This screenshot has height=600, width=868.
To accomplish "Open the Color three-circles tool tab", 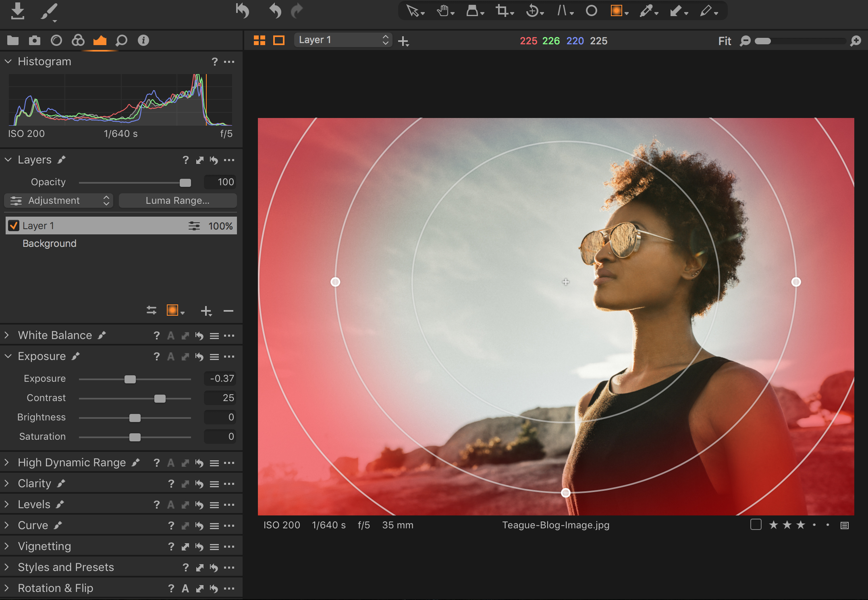I will (x=78, y=40).
